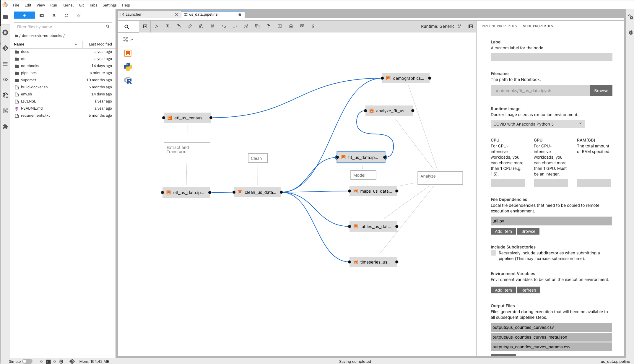Screen dimensions: 634x364
Task: Select the Cut nodes icon
Action: point(246,26)
